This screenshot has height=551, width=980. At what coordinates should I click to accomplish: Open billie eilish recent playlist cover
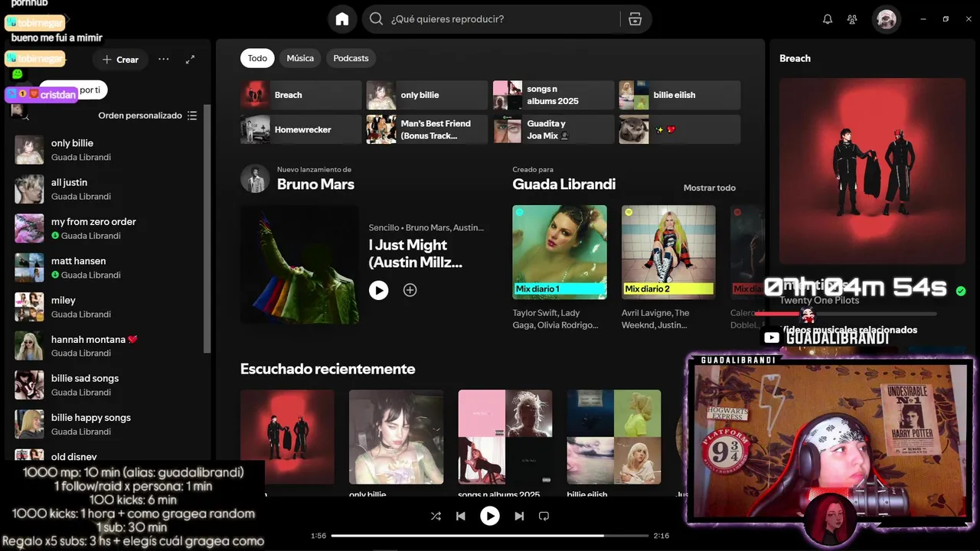(614, 437)
